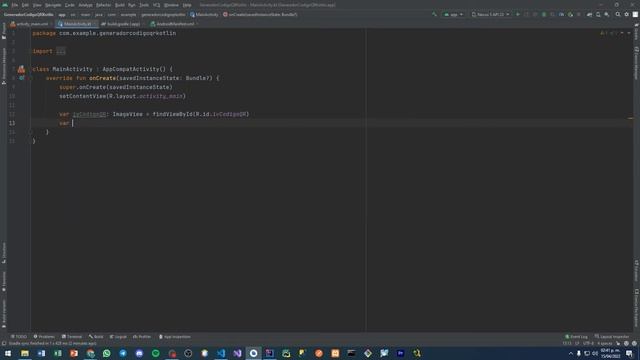Viewport: 640px width, 360px height.
Task: Open the Code menu
Action: click(70, 5)
